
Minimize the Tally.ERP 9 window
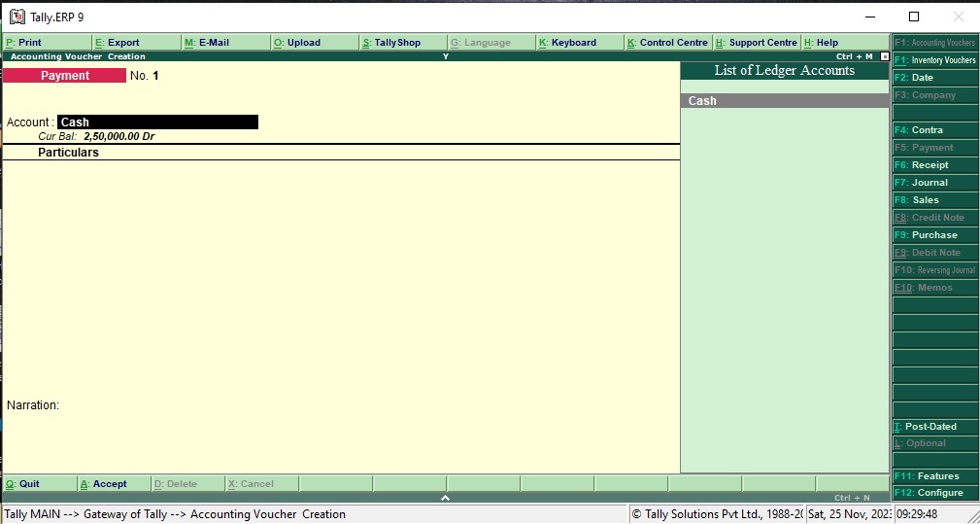(870, 17)
